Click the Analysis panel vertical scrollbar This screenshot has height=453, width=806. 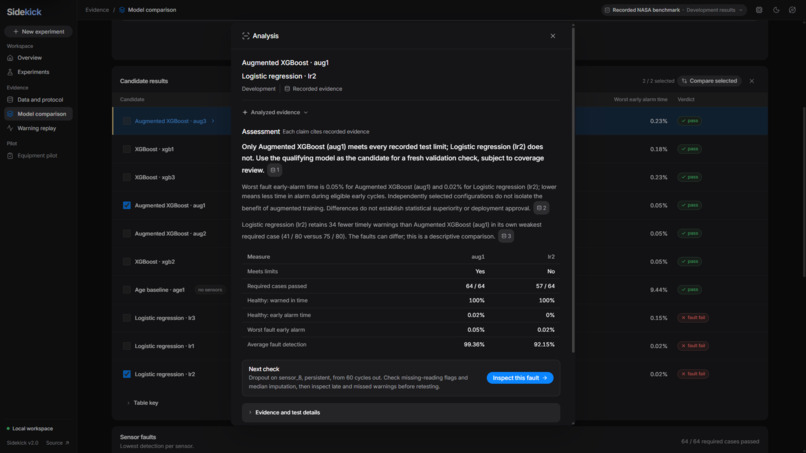(573, 190)
